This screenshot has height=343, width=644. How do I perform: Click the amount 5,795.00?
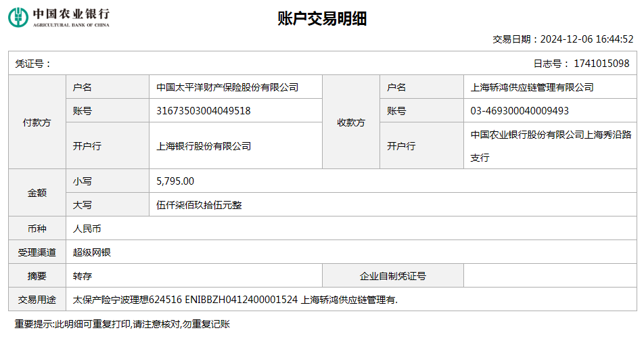(x=175, y=181)
